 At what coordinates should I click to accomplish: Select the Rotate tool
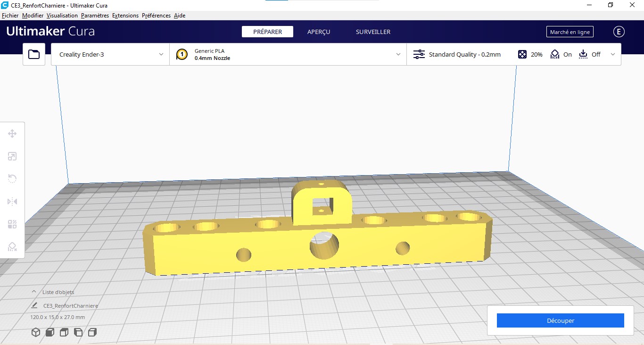coord(12,179)
